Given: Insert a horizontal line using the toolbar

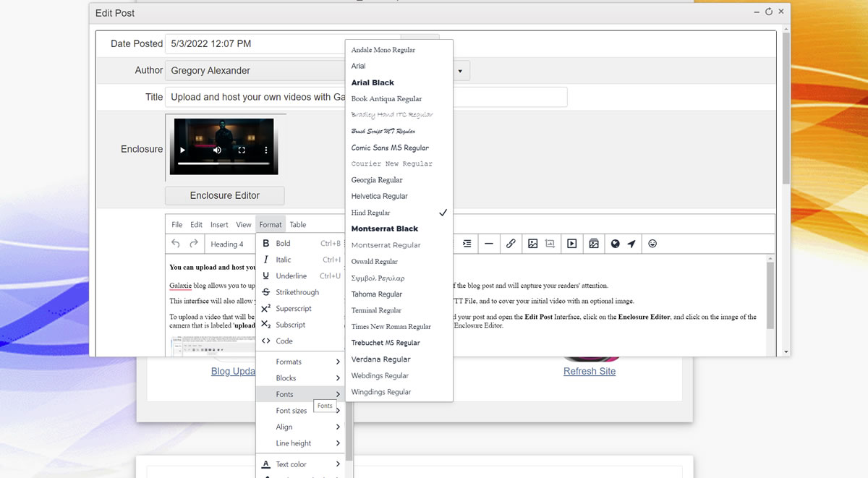Looking at the screenshot, I should pos(489,244).
